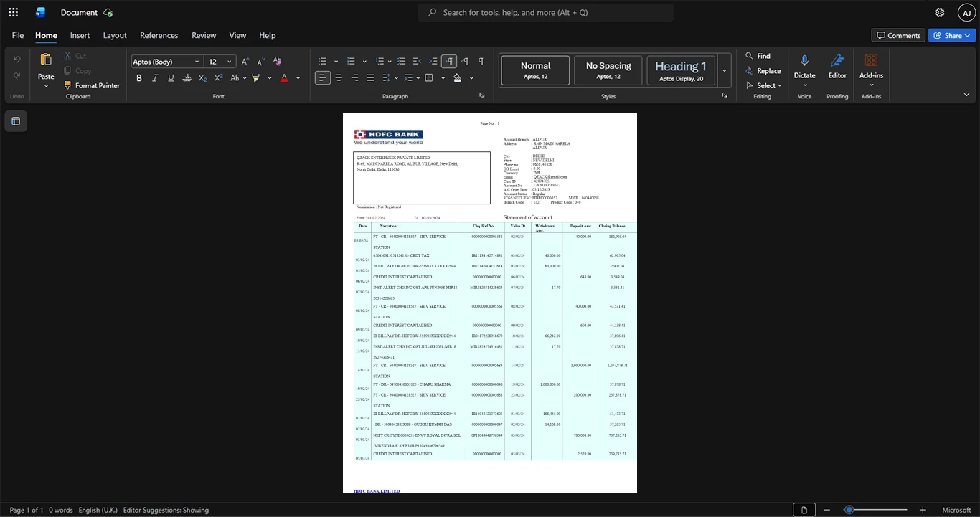Show or hide paragraph marks
This screenshot has width=980, height=517.
481,61
